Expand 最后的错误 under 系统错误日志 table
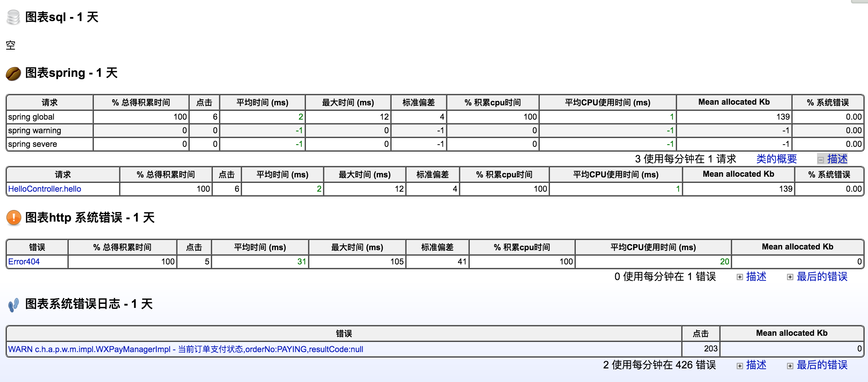 click(x=790, y=366)
